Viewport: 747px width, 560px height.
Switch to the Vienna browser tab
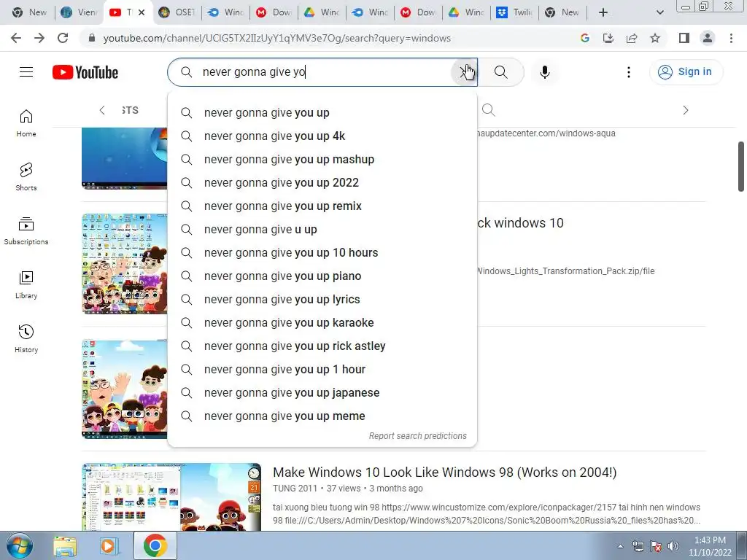point(79,12)
